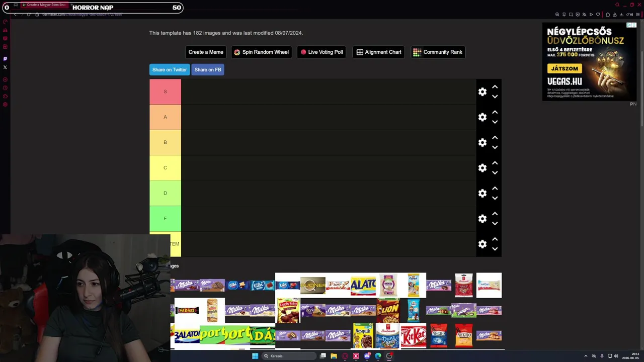Share the tier list on Twitter
Screen dimensions: 644x362
pyautogui.click(x=170, y=69)
